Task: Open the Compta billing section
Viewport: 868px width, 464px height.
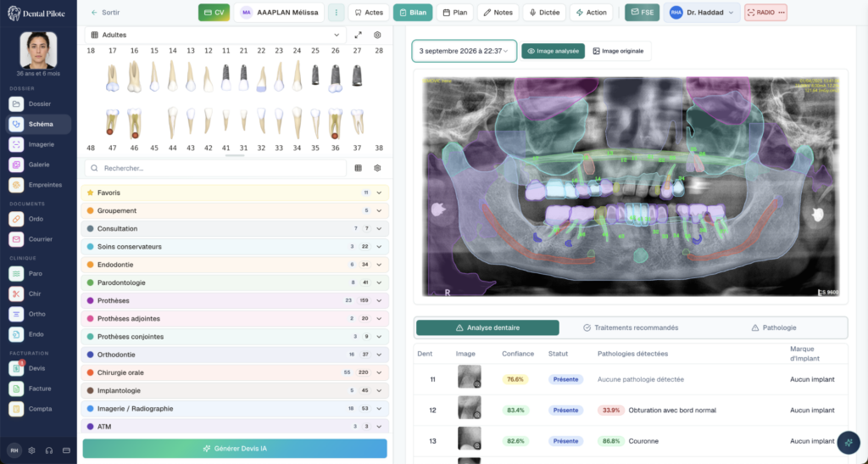Action: tap(38, 409)
